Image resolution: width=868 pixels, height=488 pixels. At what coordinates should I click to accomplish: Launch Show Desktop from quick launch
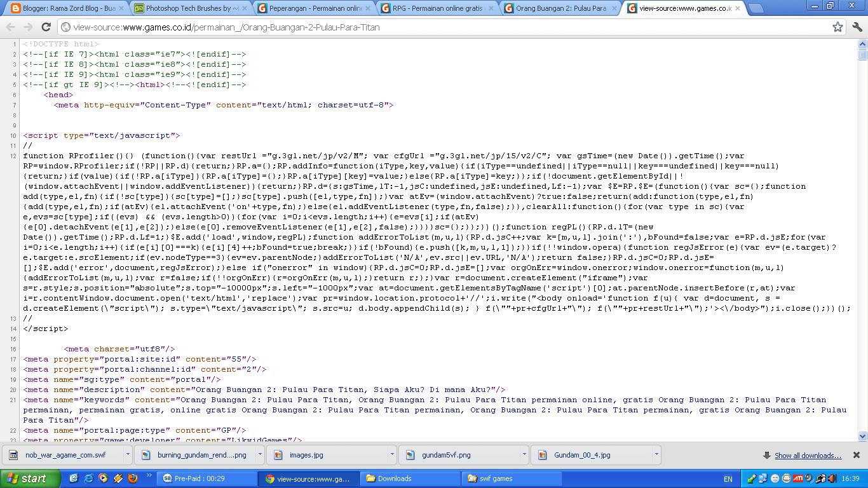coord(73,478)
